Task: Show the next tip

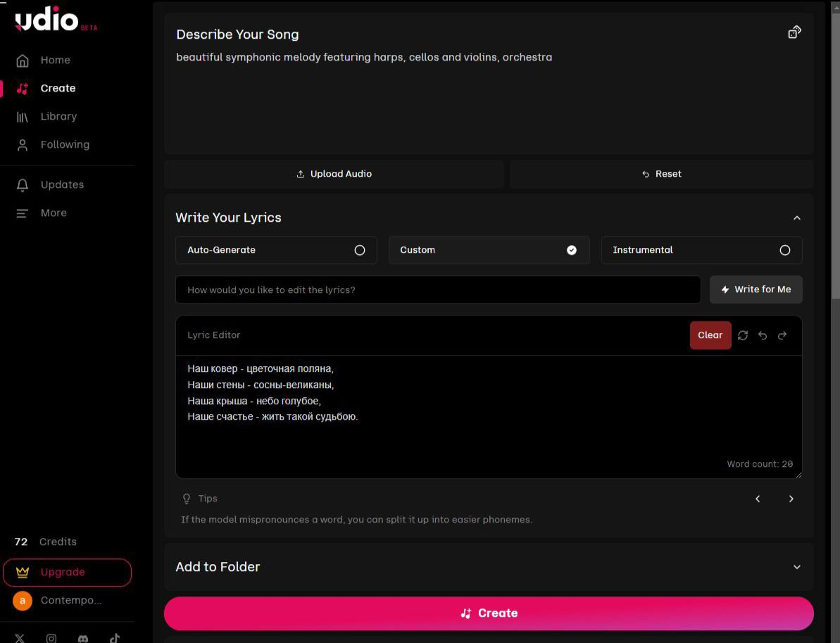Action: point(791,499)
